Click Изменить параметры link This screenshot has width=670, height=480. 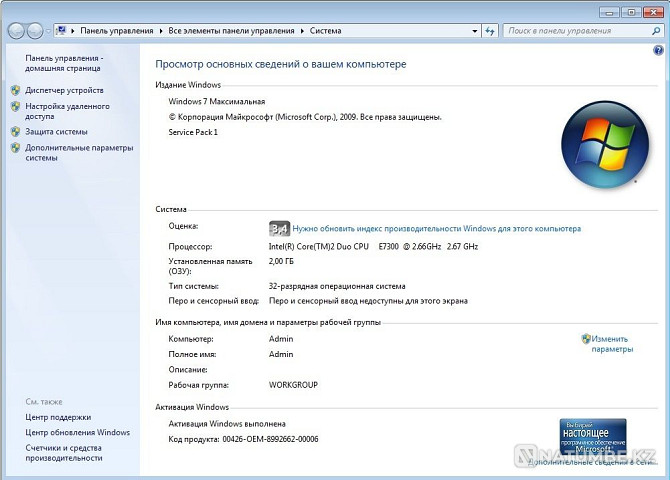coord(612,344)
